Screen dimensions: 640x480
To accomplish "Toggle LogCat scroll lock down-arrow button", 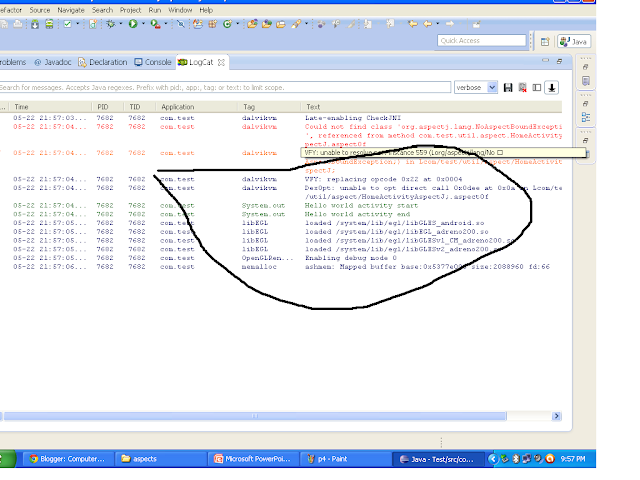I will point(552,87).
